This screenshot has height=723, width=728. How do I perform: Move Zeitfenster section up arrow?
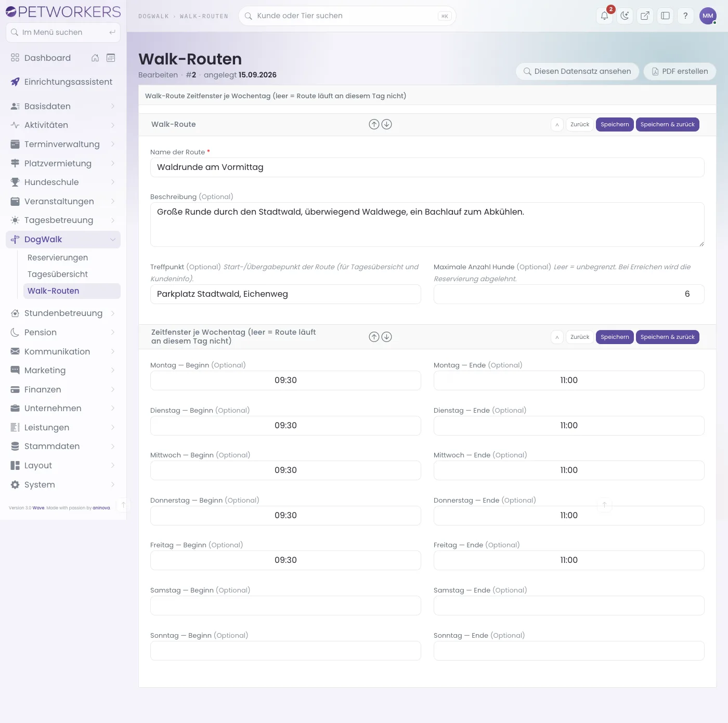[x=374, y=337]
